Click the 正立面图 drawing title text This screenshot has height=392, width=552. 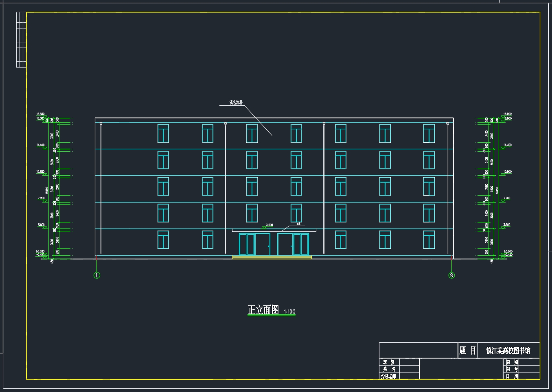click(x=263, y=310)
